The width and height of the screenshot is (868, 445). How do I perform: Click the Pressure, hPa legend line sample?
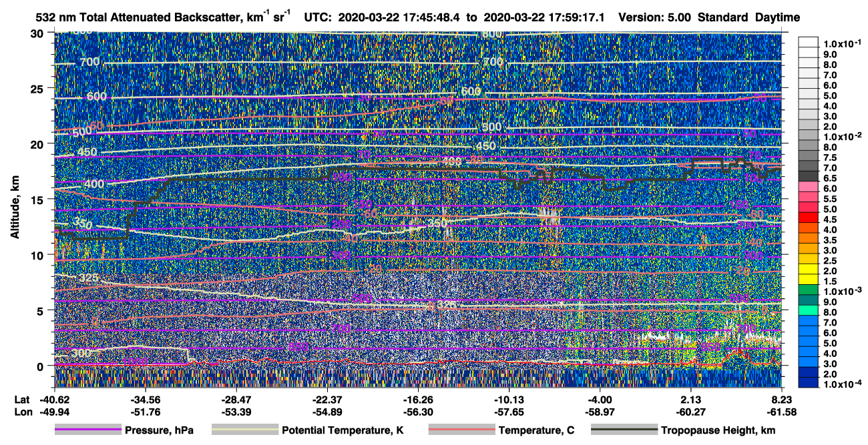click(x=87, y=430)
